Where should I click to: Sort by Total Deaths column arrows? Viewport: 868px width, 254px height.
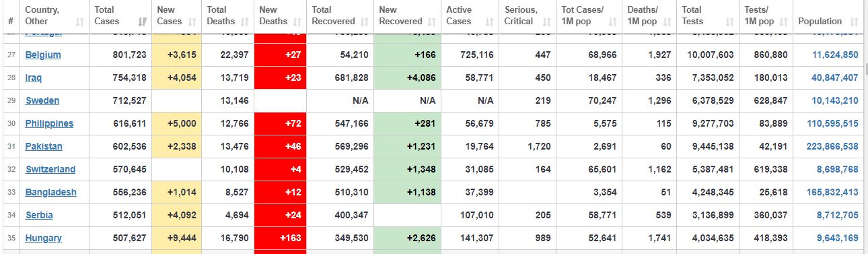[244, 22]
